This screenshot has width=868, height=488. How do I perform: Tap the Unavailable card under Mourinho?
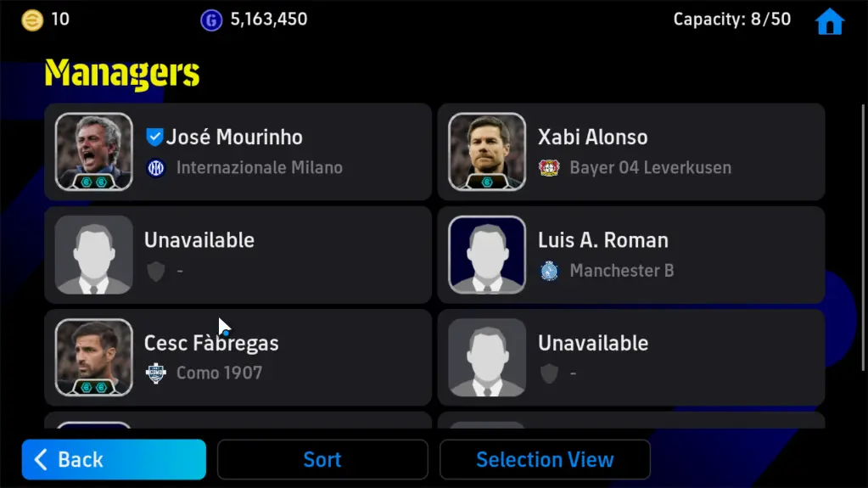238,255
